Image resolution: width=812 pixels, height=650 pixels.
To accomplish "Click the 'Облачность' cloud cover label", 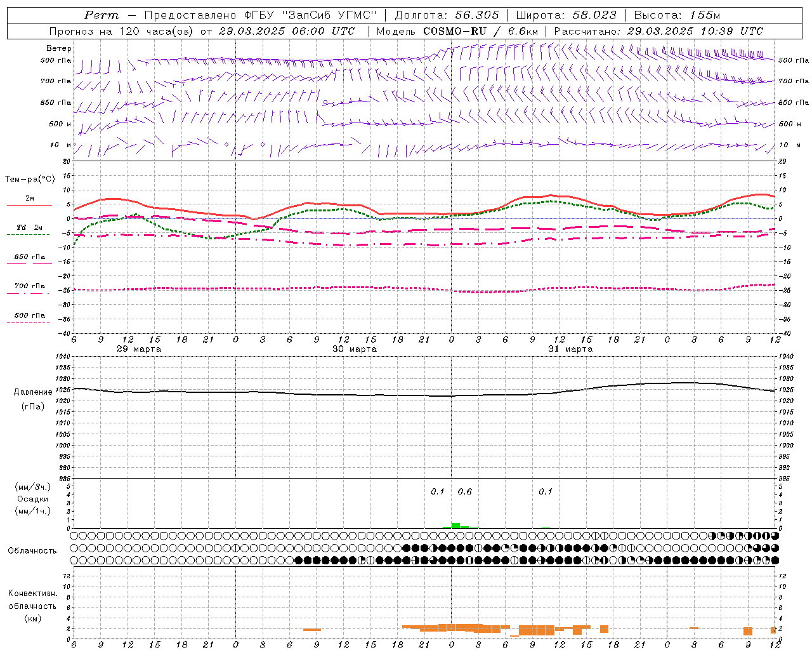I will (32, 551).
